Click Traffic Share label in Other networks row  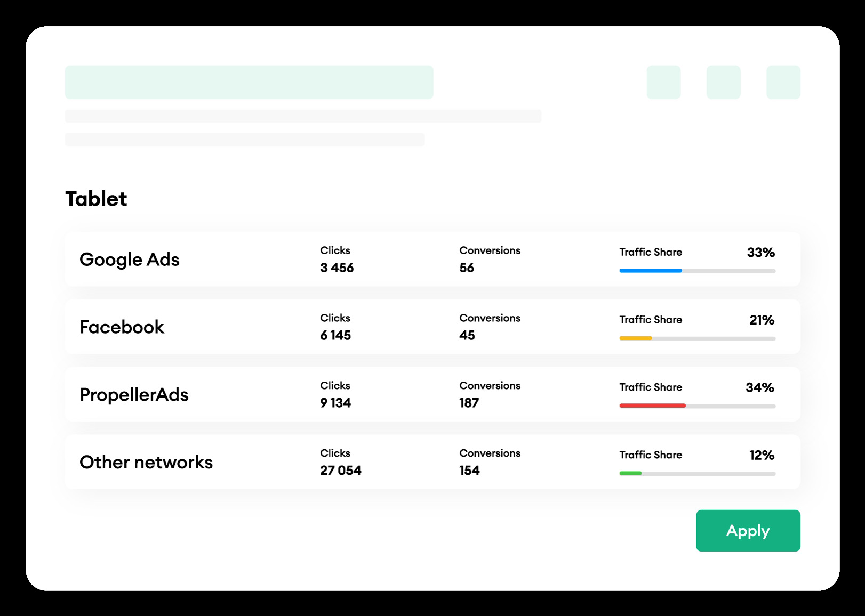pos(651,455)
